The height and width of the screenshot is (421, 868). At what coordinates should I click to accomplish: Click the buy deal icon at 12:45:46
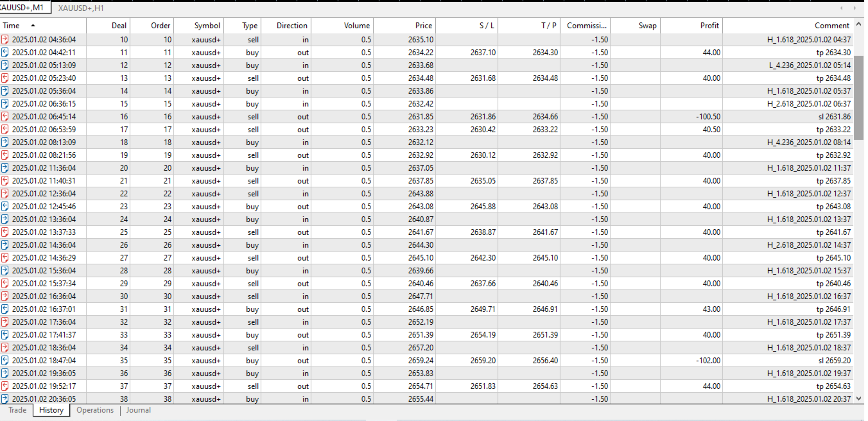click(5, 207)
